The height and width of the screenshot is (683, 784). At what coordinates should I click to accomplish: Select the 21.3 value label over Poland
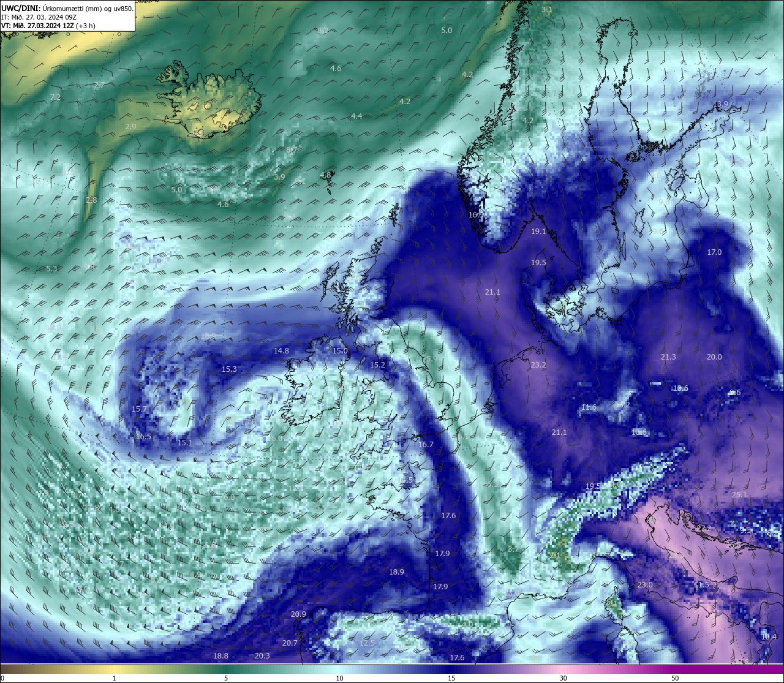point(668,357)
